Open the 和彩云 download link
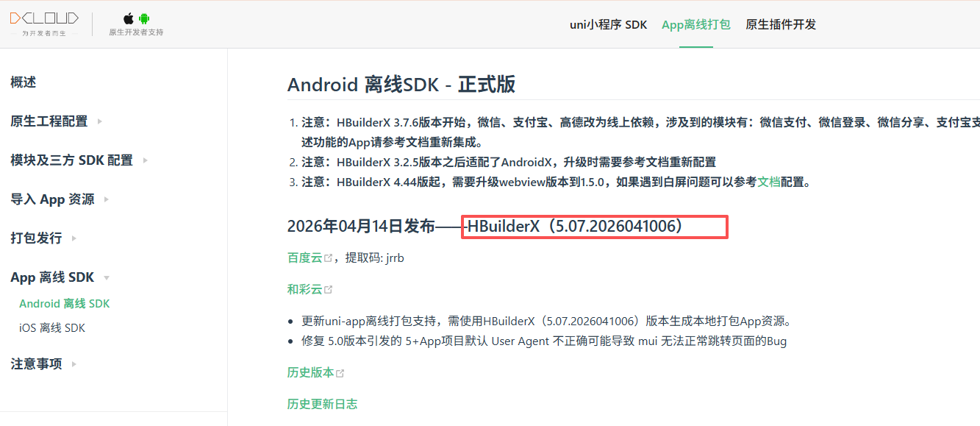This screenshot has height=426, width=980. [304, 289]
